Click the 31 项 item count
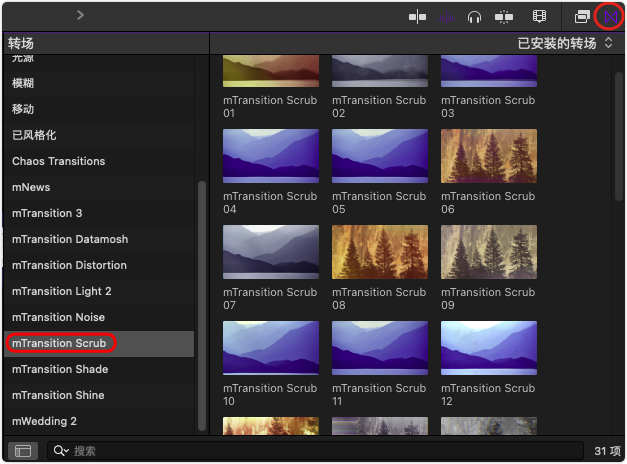This screenshot has height=464, width=627. point(607,451)
